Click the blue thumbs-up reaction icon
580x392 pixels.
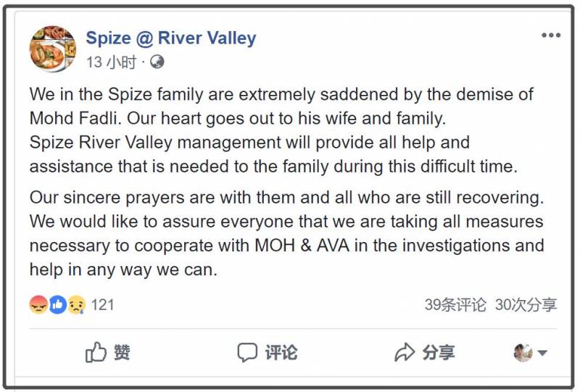click(x=57, y=305)
